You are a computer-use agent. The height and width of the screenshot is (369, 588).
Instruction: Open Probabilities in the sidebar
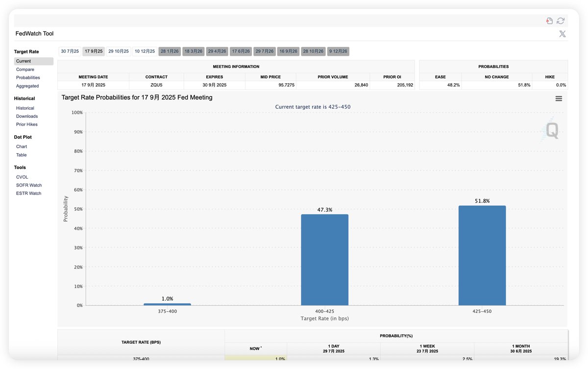(x=28, y=78)
